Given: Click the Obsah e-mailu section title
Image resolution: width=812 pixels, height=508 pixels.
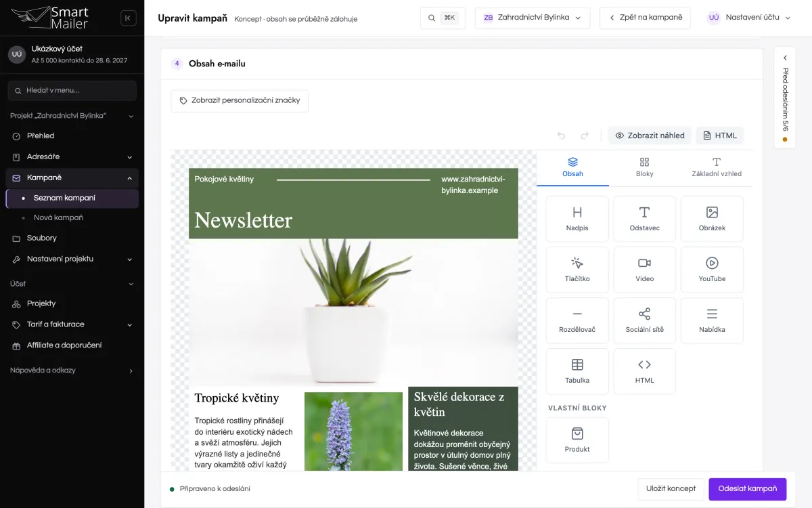Looking at the screenshot, I should click(x=217, y=64).
